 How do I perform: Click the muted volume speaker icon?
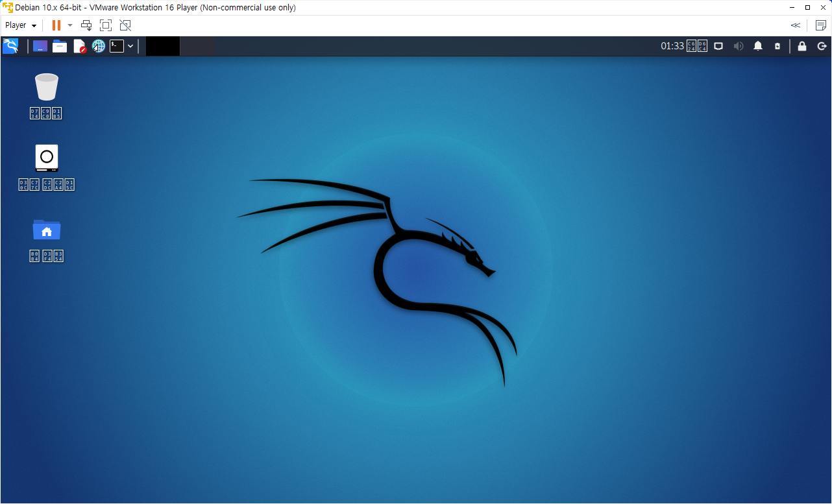click(x=739, y=46)
